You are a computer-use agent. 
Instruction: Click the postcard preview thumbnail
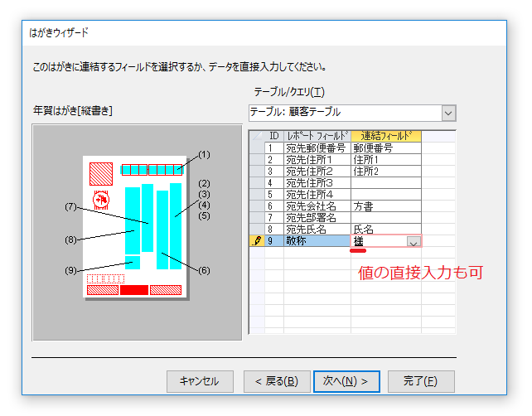click(x=135, y=227)
